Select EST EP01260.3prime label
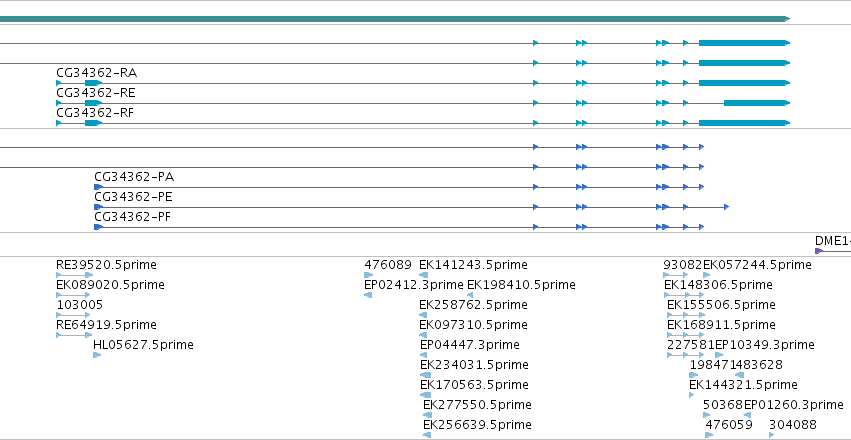The width and height of the screenshot is (851, 440). (x=793, y=405)
